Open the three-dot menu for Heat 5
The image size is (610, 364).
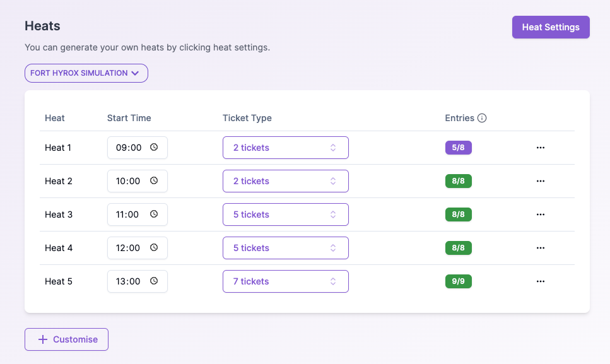[x=540, y=281]
